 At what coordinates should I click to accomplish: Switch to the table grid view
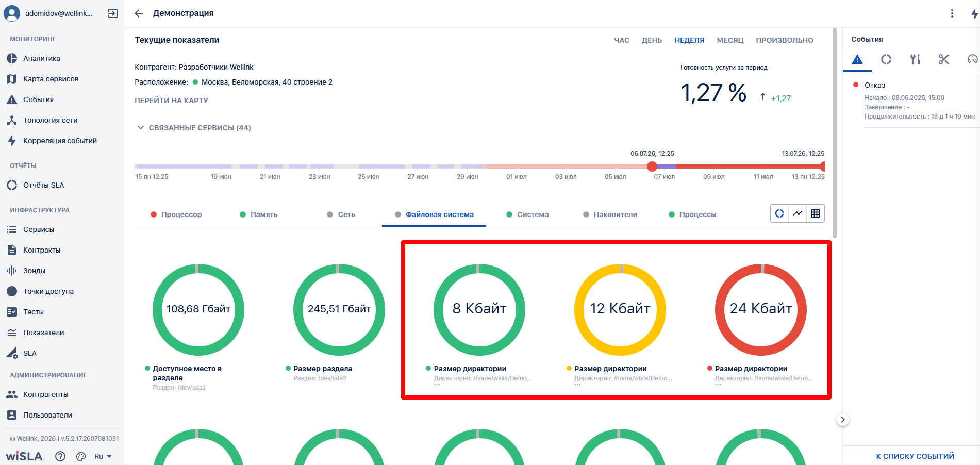tap(816, 213)
